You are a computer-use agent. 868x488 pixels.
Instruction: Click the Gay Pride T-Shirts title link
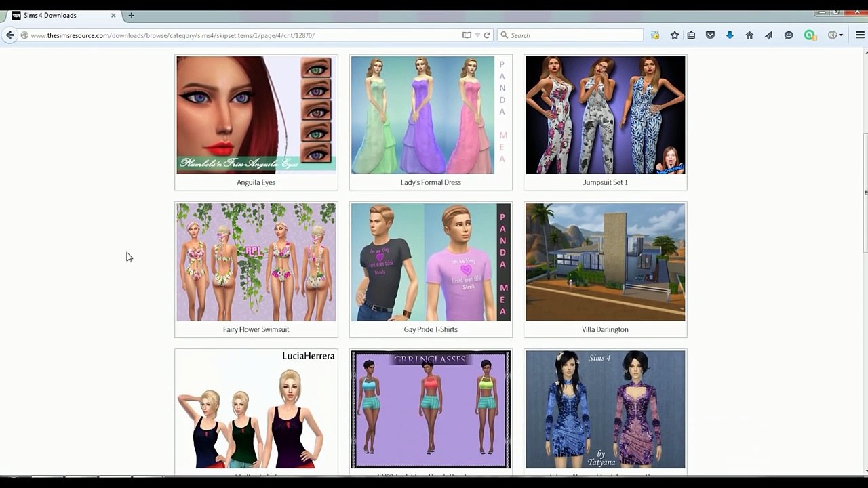tap(431, 329)
